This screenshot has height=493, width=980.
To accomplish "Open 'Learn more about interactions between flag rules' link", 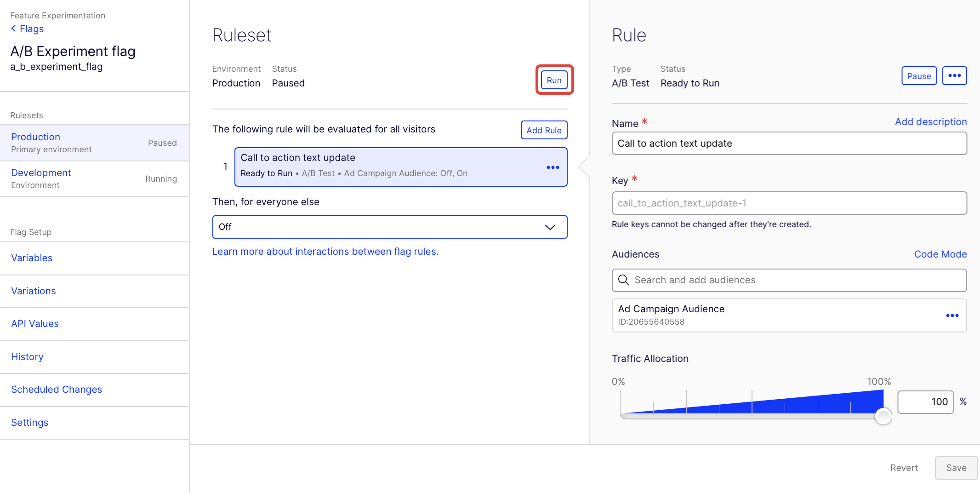I will click(x=325, y=252).
